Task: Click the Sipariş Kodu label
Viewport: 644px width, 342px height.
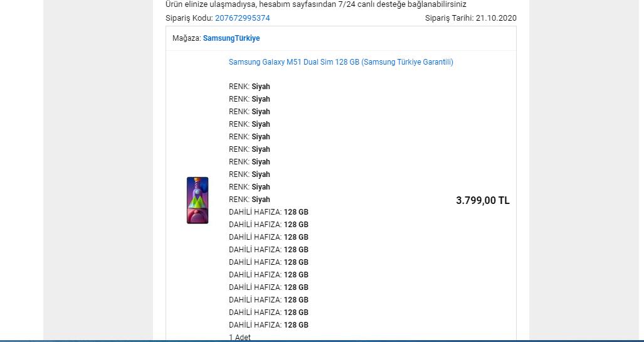Action: coord(189,18)
